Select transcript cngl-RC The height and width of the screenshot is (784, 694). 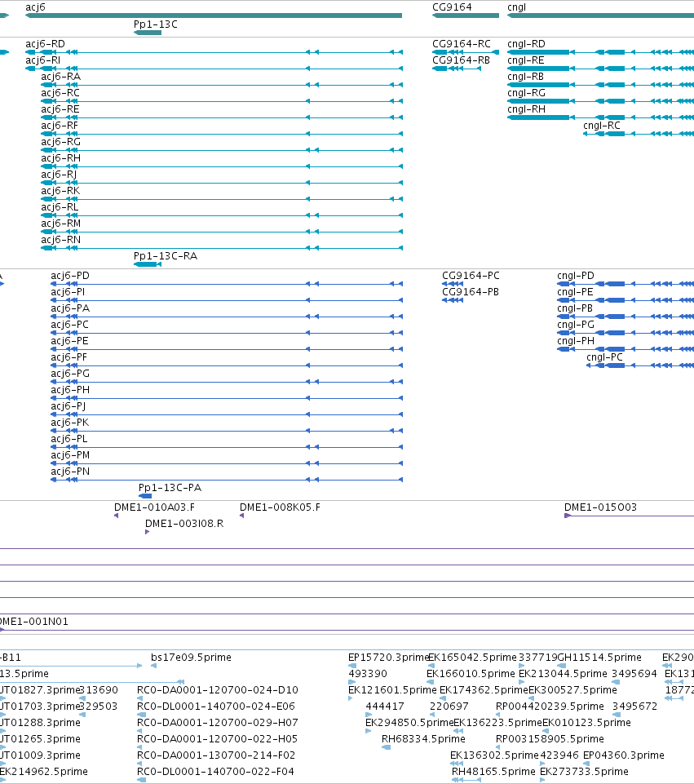(602, 126)
